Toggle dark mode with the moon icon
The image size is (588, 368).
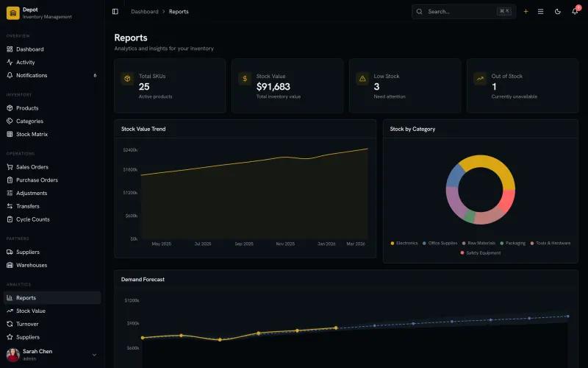point(558,12)
